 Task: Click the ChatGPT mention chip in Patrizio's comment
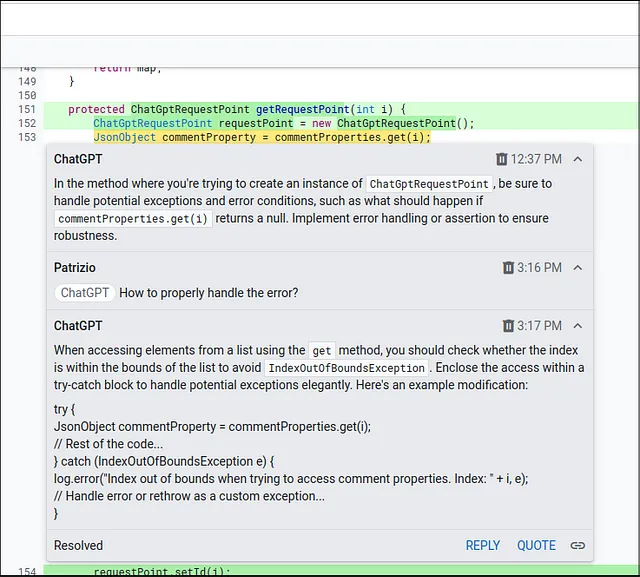[x=85, y=293]
